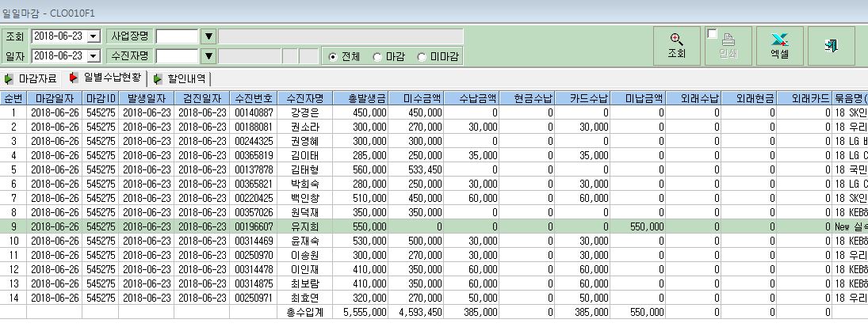Switch to the 할인내역 tab

pyautogui.click(x=180, y=78)
